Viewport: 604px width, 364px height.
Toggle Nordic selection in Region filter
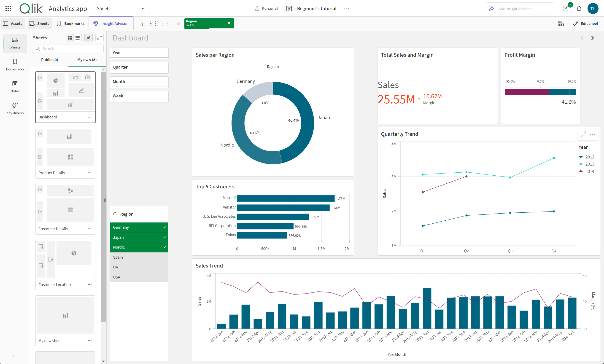139,247
